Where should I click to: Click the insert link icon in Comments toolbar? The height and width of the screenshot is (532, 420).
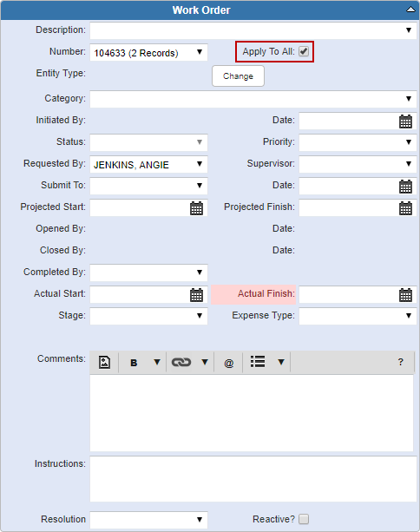pyautogui.click(x=181, y=363)
